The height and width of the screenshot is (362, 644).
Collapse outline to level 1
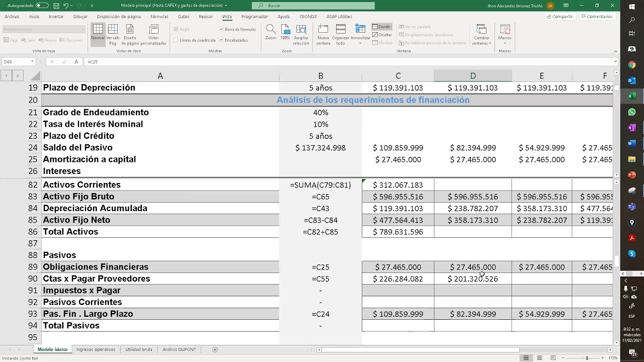pos(6,76)
